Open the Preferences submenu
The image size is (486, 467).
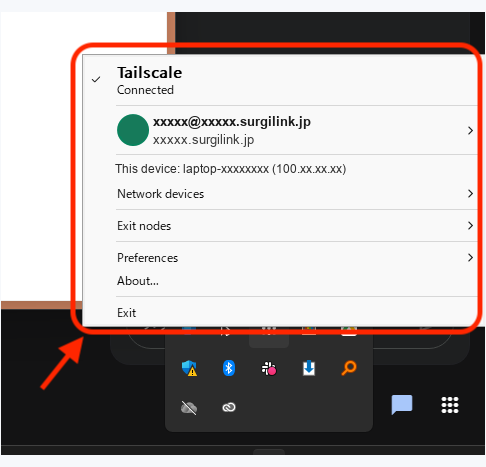[280, 258]
